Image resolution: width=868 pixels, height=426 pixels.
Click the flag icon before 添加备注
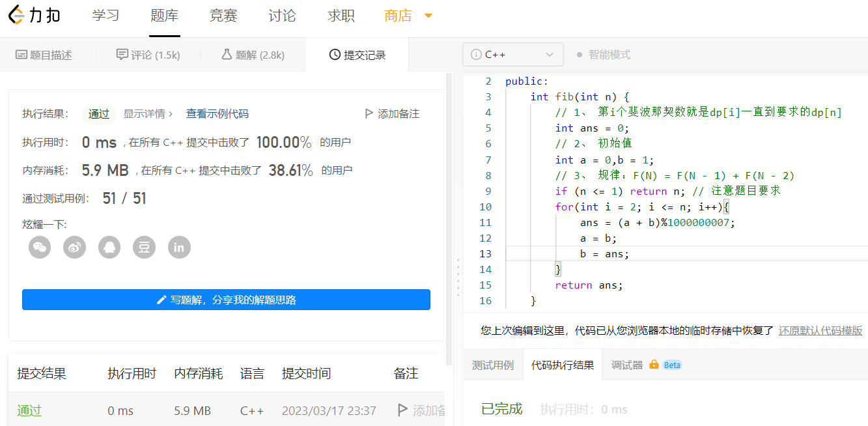tap(369, 113)
